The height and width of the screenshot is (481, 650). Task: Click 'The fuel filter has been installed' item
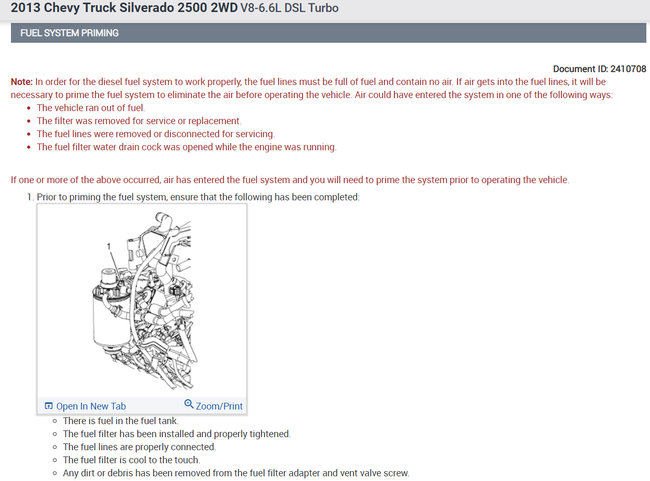pyautogui.click(x=177, y=434)
